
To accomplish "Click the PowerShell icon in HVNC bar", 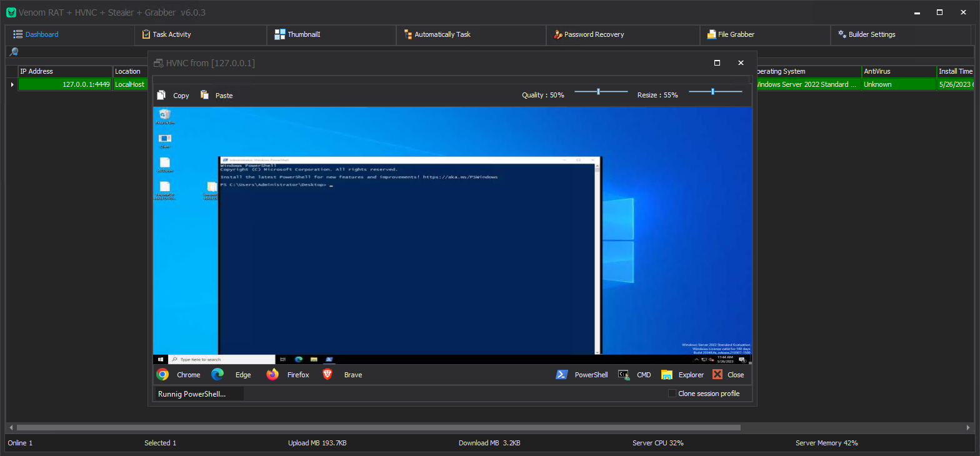I will [x=562, y=374].
